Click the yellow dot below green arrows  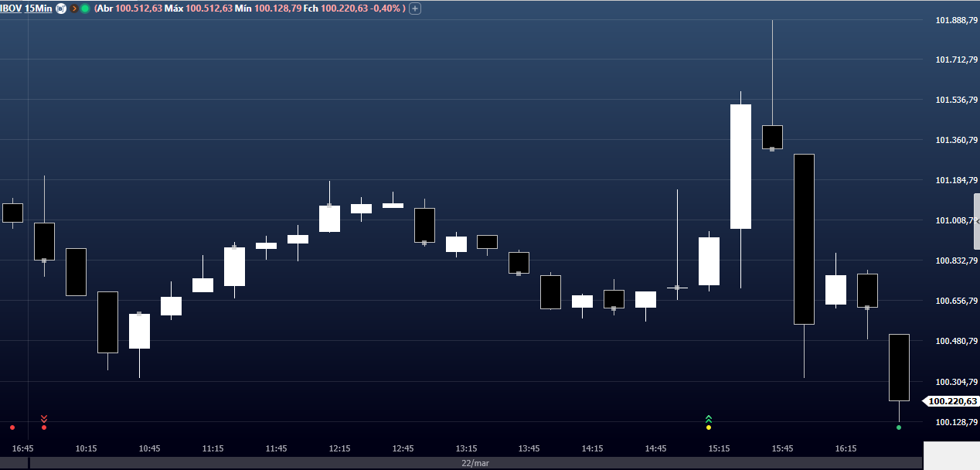709,427
